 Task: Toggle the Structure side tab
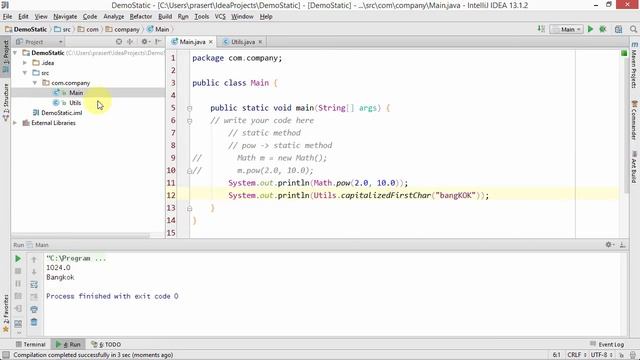5,102
